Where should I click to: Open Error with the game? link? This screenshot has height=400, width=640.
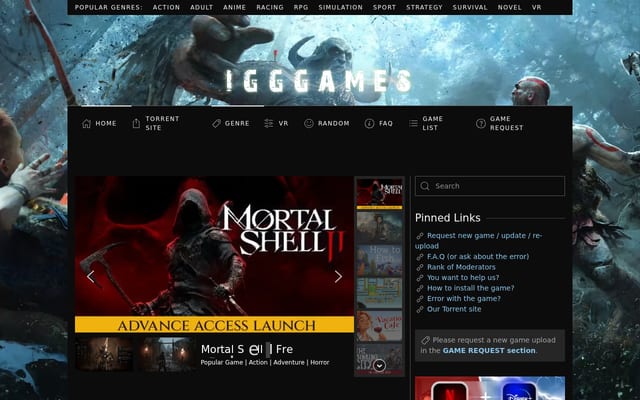pyautogui.click(x=464, y=299)
